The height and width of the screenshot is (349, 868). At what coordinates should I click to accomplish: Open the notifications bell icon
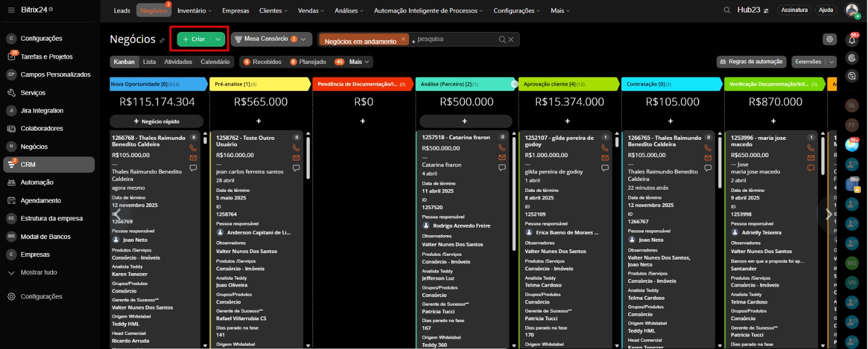click(852, 40)
